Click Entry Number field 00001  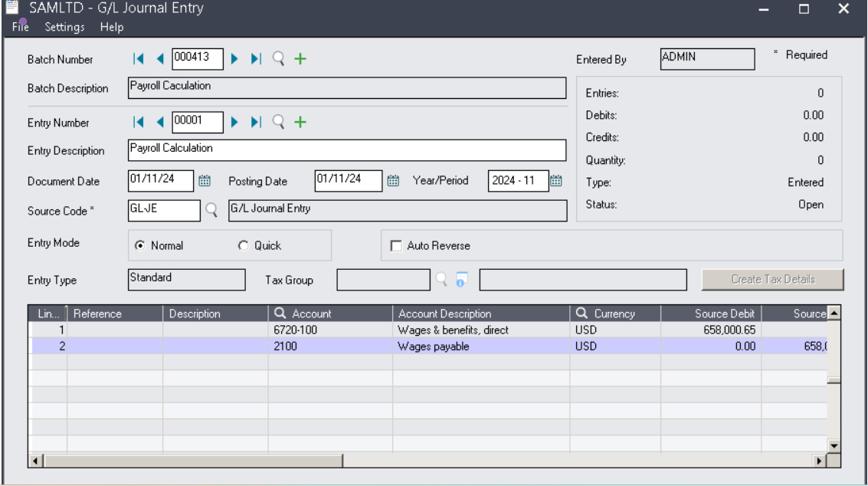point(198,122)
